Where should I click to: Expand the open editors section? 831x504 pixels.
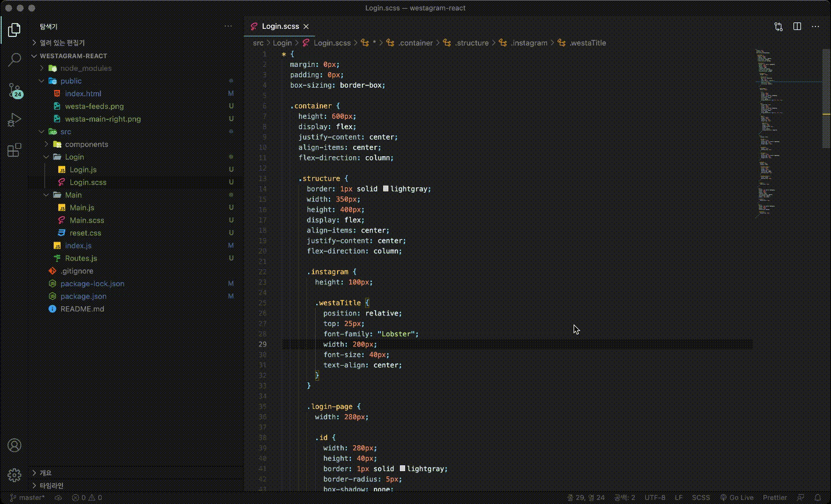[x=136, y=43]
